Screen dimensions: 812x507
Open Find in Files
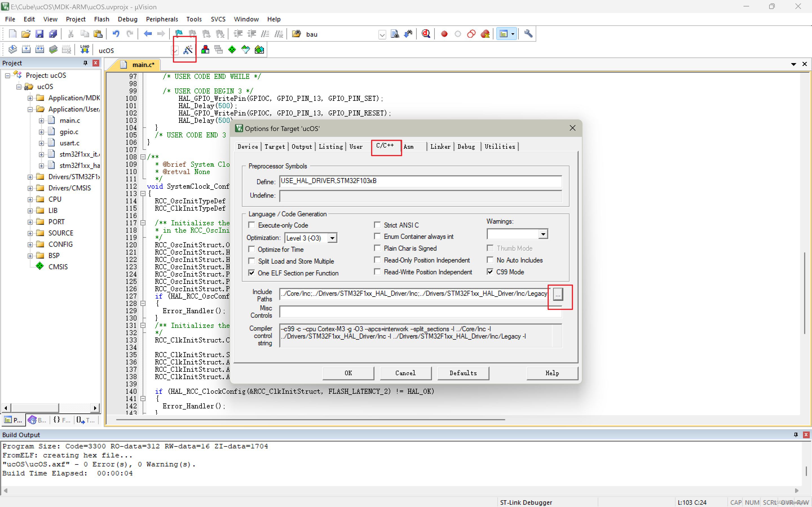pos(395,34)
